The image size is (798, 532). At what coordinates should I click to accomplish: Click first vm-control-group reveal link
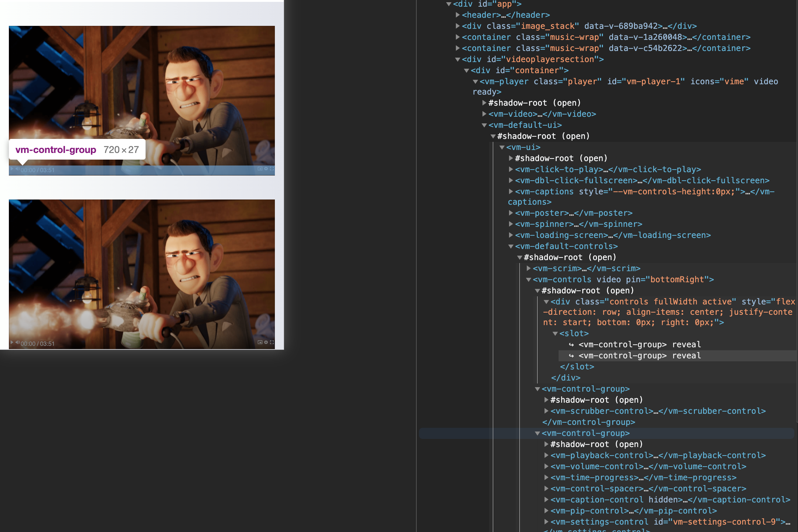[x=686, y=344]
